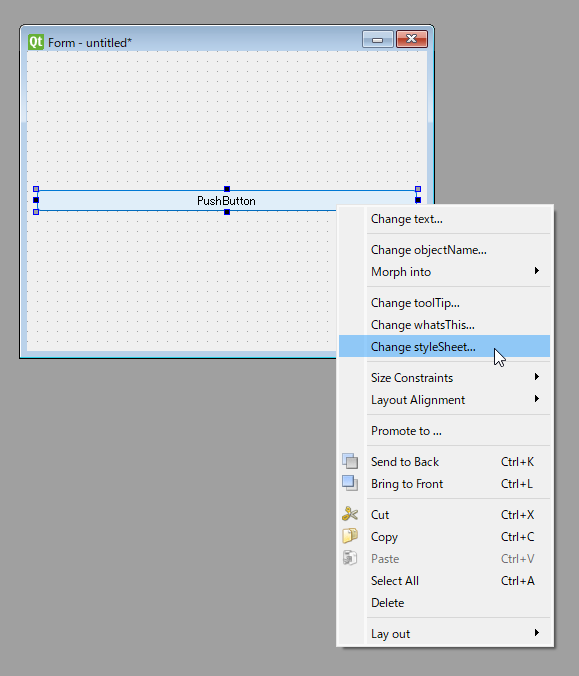Click the scissors Cut icon
Image resolution: width=579 pixels, height=676 pixels.
(350, 514)
